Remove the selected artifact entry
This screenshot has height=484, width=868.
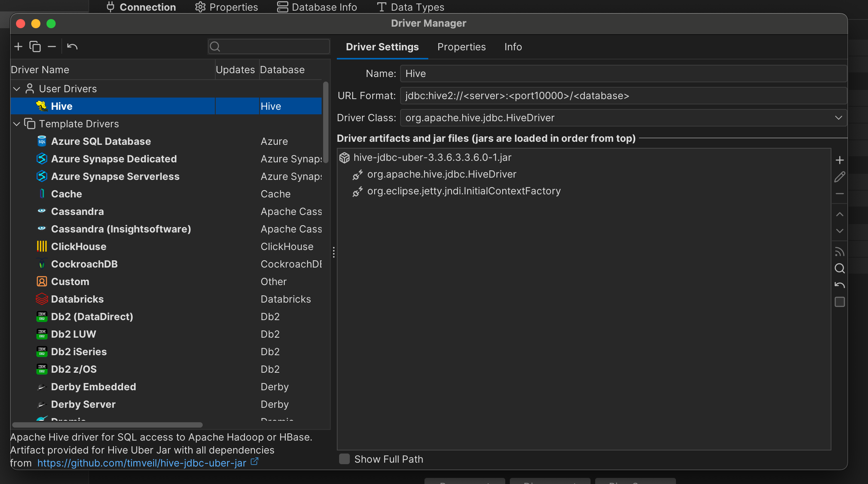coord(839,194)
